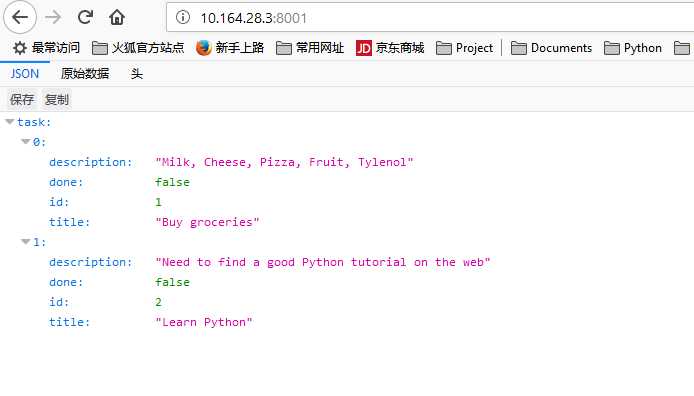Select the "0:" index label

[39, 142]
